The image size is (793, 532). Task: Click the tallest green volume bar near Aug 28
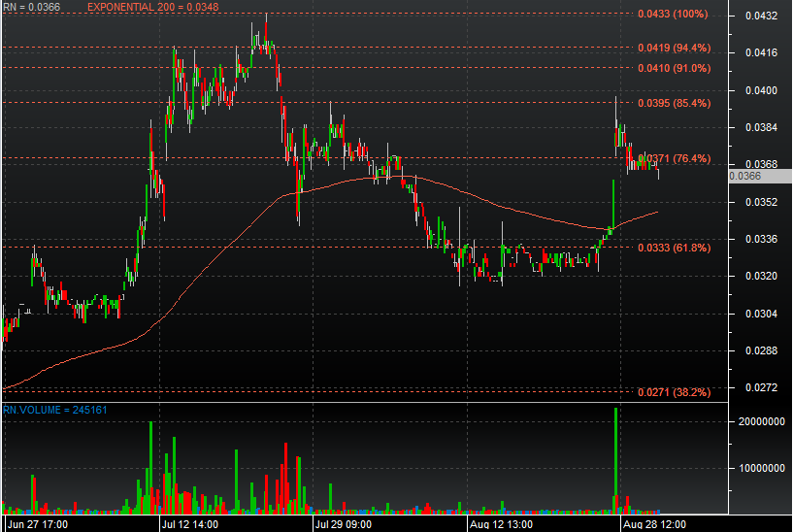pos(616,456)
